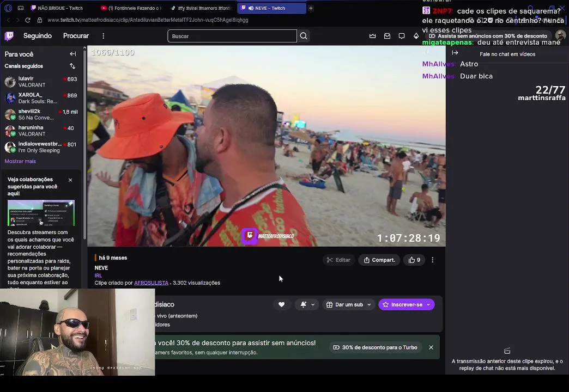569x392 pixels.
Task: Click há 9 meses timestamp
Action: [113, 258]
